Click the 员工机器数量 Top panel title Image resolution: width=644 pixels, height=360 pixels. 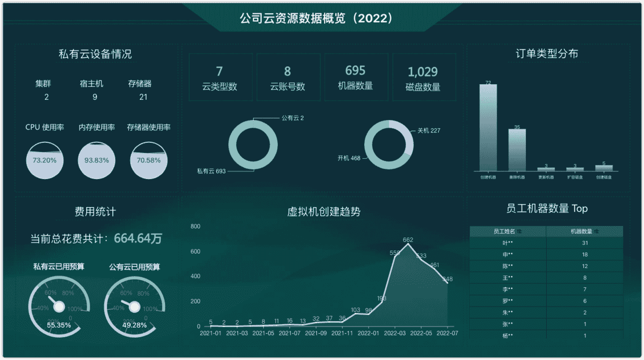pyautogui.click(x=547, y=209)
